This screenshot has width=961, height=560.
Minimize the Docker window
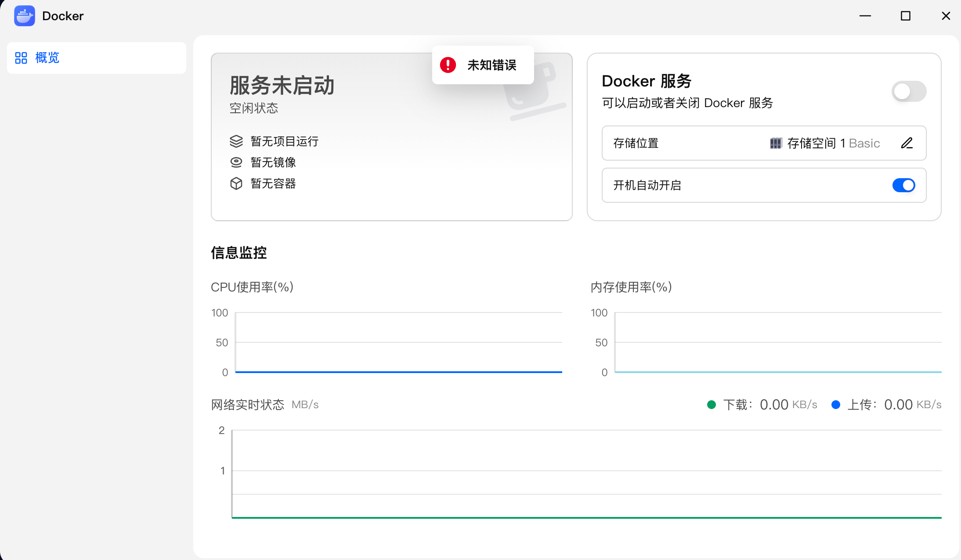(865, 16)
